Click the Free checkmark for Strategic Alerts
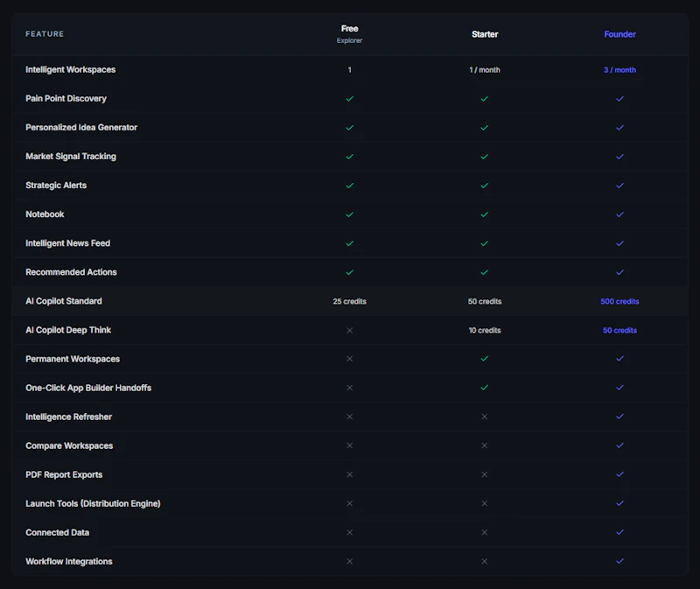Image resolution: width=700 pixels, height=589 pixels. [349, 186]
